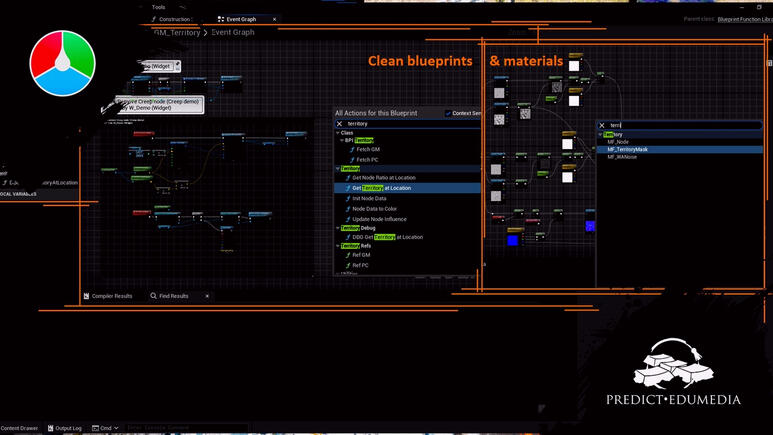Select the Event Graph tab

[x=241, y=19]
